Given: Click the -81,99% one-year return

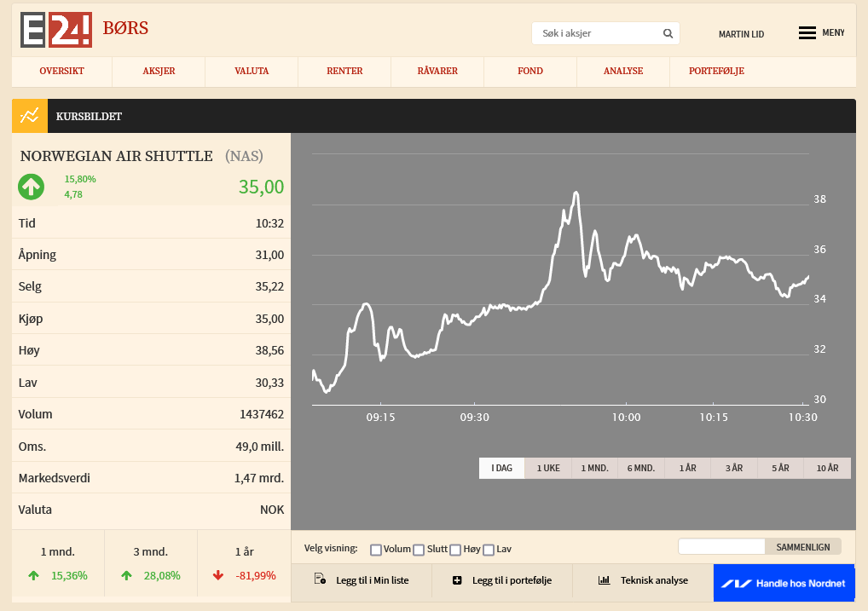Looking at the screenshot, I should pos(256,575).
